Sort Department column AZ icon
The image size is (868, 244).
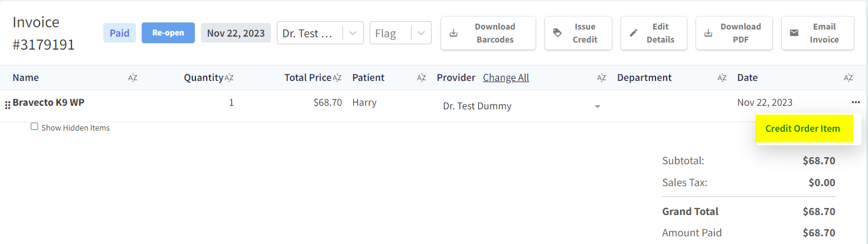[x=722, y=78]
